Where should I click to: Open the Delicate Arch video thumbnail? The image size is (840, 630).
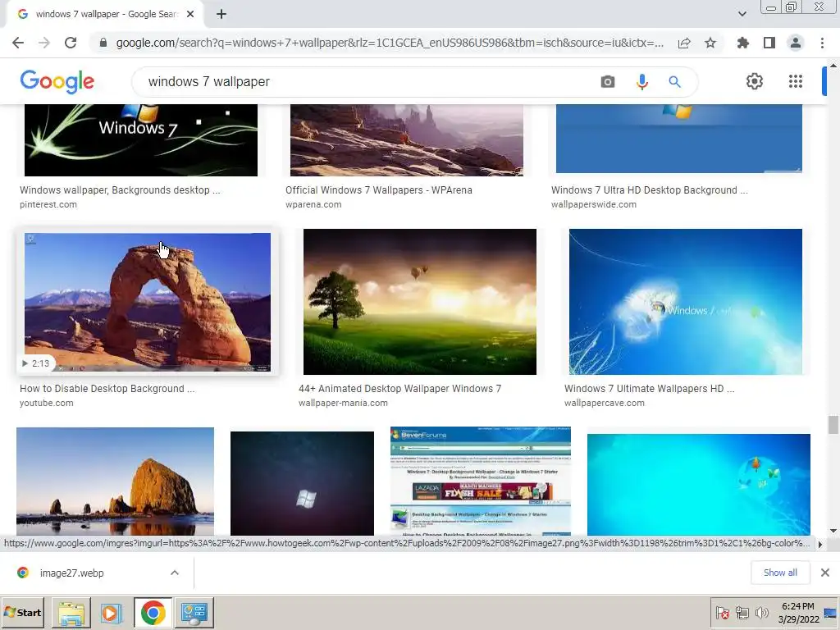[148, 302]
